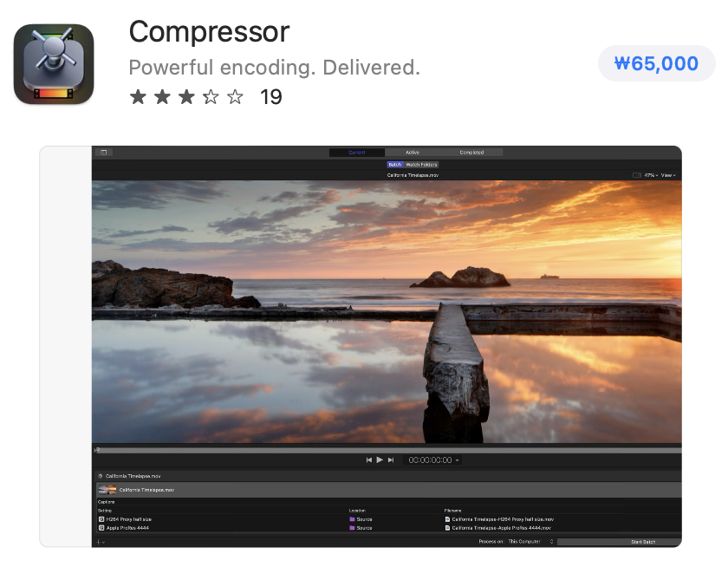Open the Compressor preview screenshot sunset image
Image resolution: width=728 pixels, height=567 pixels.
387,311
